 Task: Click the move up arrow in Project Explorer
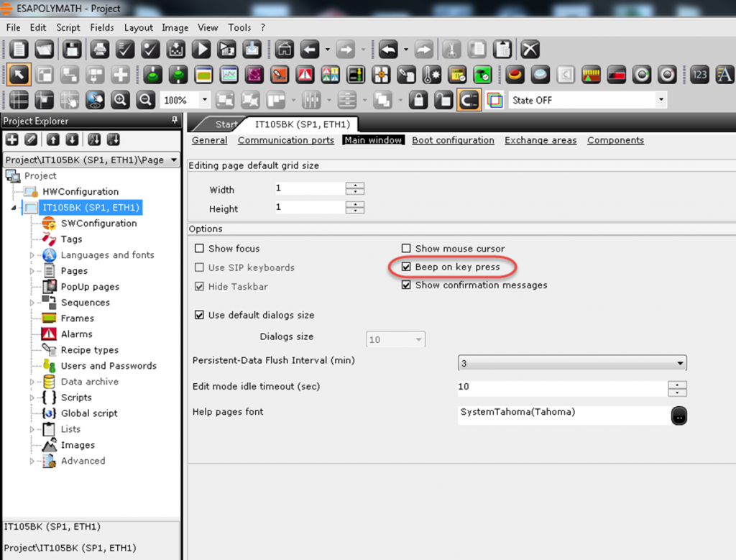tap(52, 139)
